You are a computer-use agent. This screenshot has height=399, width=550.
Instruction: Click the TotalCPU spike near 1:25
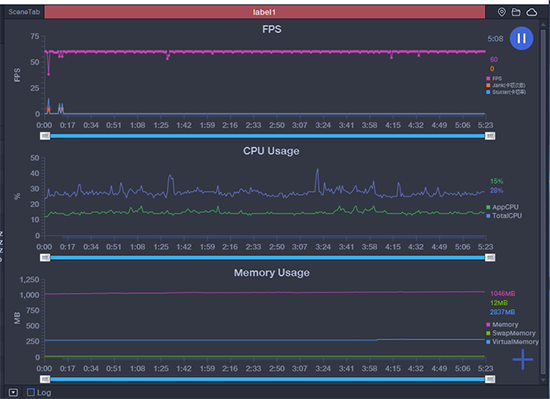click(x=170, y=176)
